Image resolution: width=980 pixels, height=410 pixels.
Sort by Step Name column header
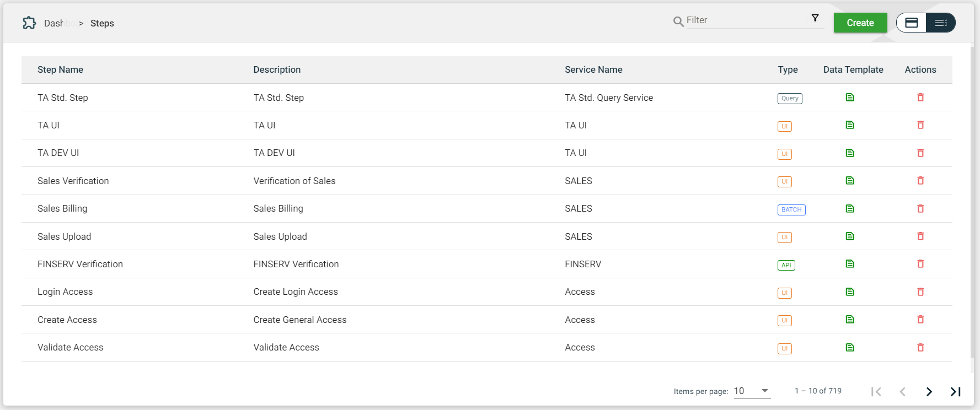pyautogui.click(x=60, y=69)
